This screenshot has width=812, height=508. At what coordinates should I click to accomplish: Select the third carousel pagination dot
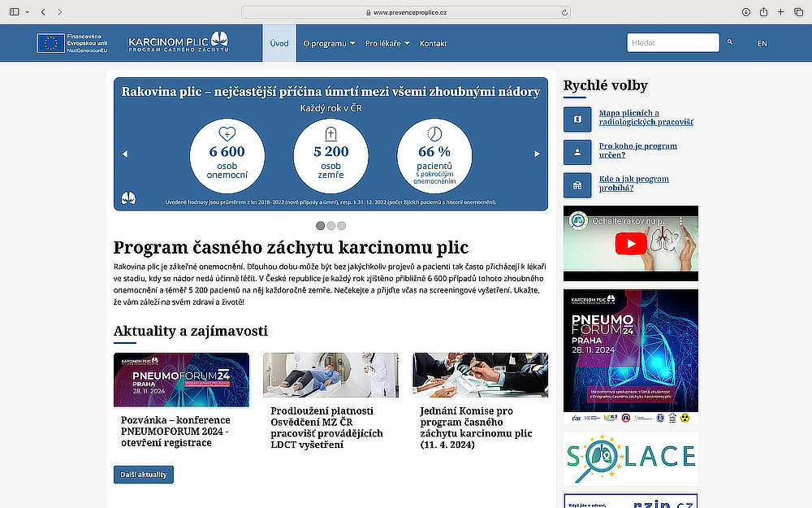pos(341,226)
